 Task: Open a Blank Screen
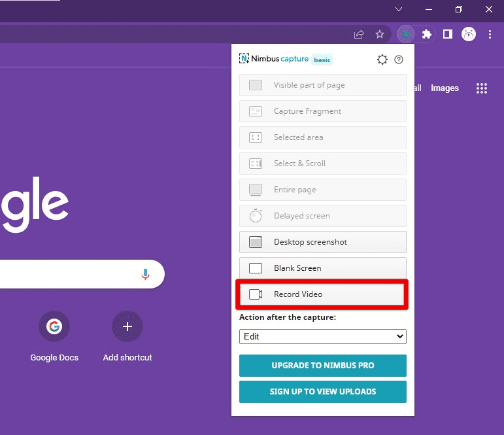323,268
